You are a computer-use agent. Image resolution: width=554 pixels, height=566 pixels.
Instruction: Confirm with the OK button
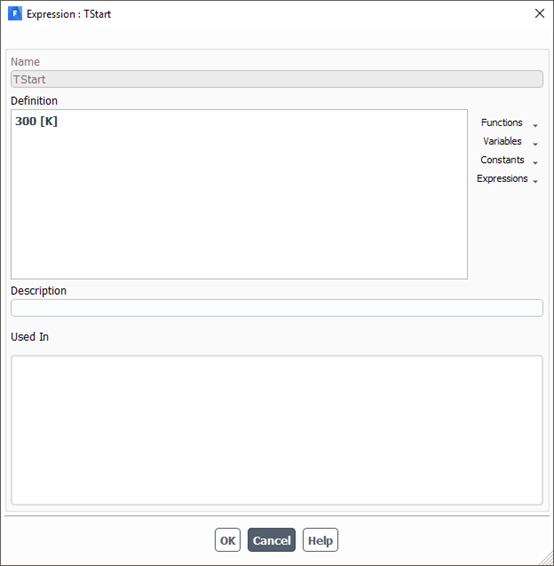coord(227,540)
